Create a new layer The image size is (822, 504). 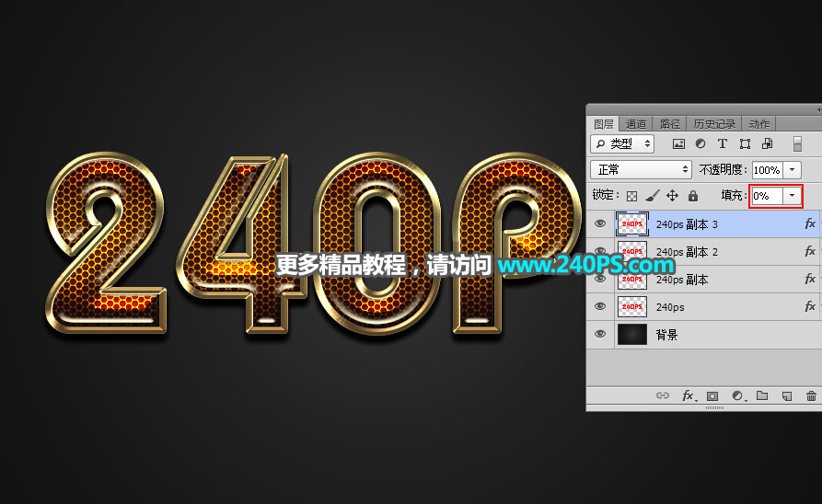(x=787, y=396)
